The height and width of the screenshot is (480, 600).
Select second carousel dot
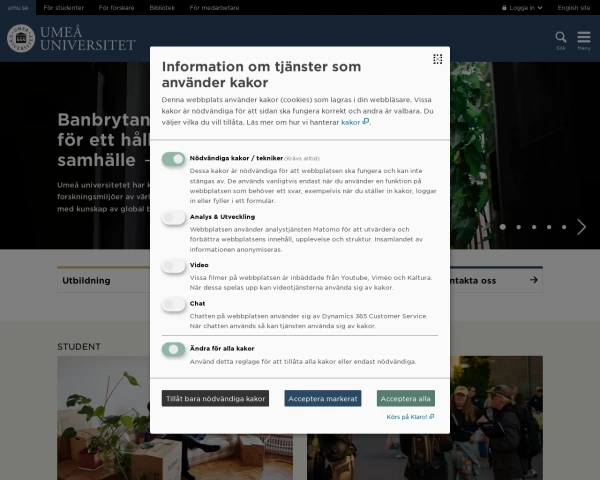[x=518, y=227]
